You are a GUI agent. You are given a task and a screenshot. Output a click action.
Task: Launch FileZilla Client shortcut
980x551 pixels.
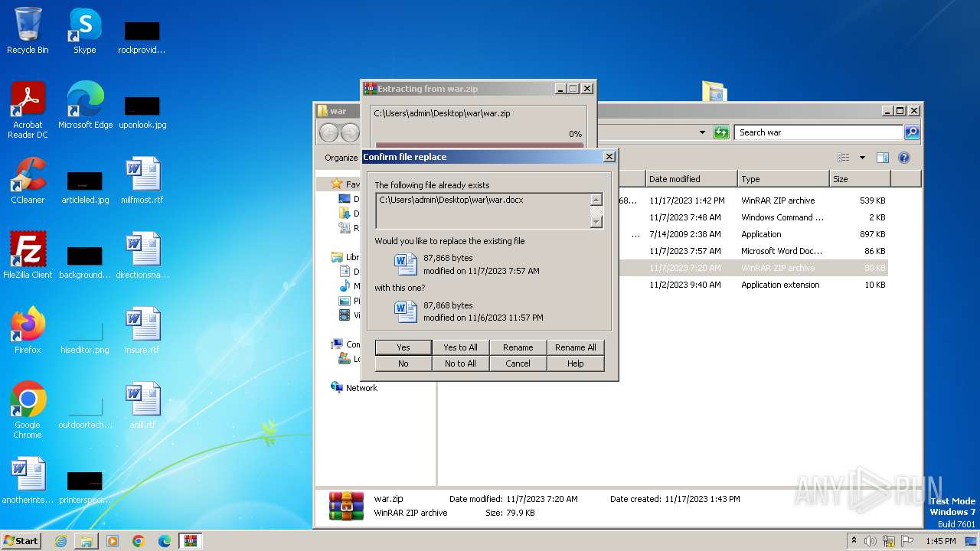click(28, 256)
